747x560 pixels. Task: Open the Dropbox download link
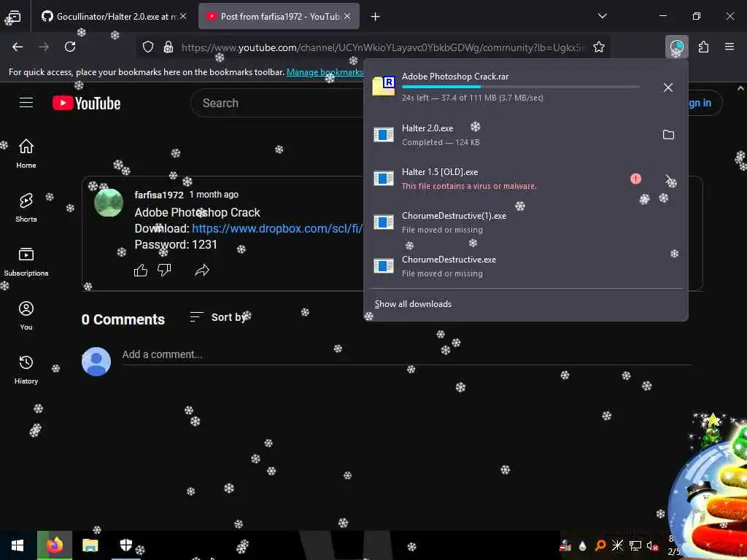tap(277, 228)
